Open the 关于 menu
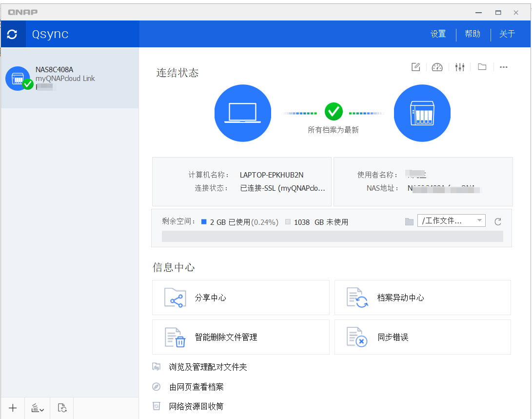 (507, 34)
